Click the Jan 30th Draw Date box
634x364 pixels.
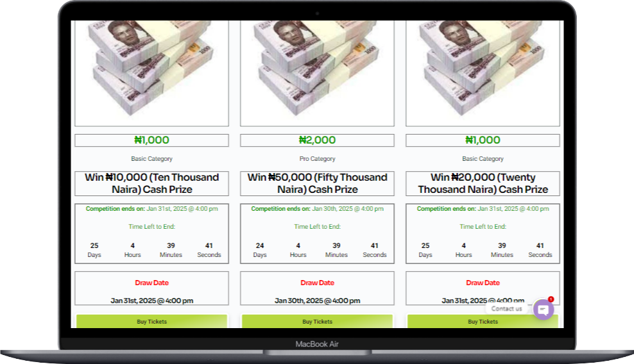[317, 288]
